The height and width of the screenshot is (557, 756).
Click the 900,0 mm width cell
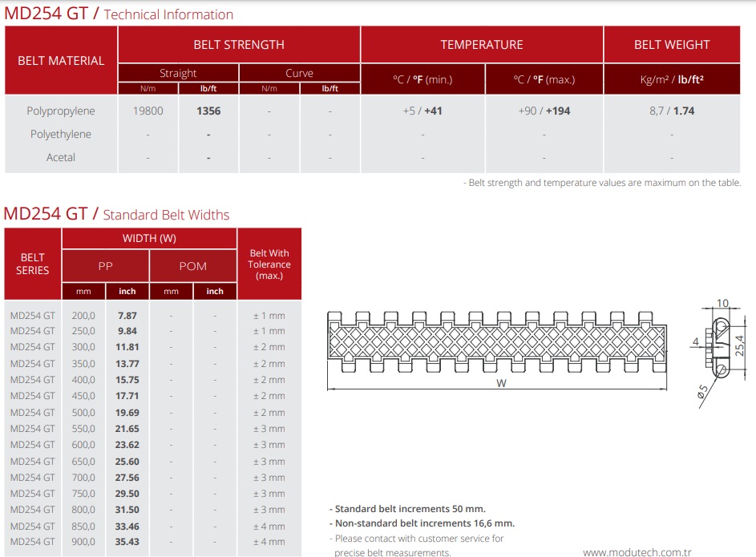(x=83, y=542)
